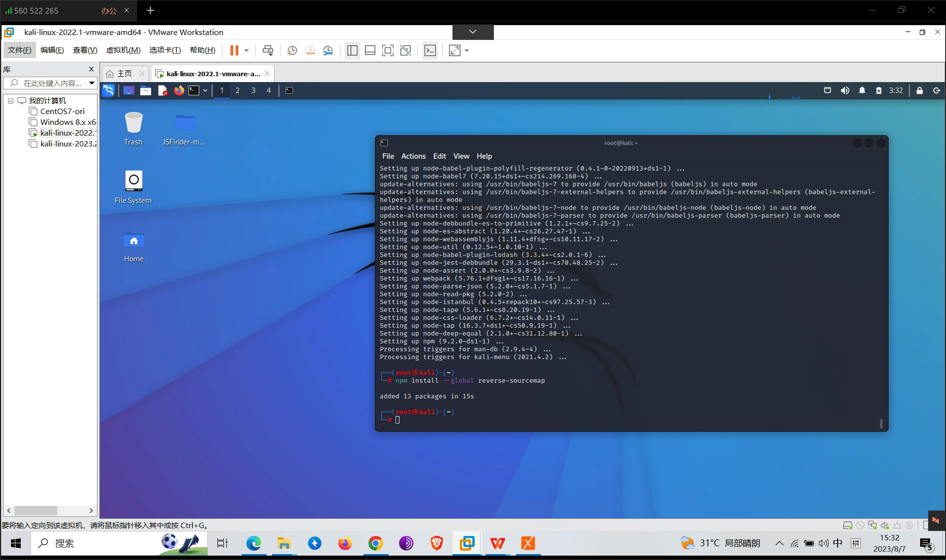Viewport: 946px width, 560px height.
Task: Open the file manager icon in panel
Action: point(145,90)
